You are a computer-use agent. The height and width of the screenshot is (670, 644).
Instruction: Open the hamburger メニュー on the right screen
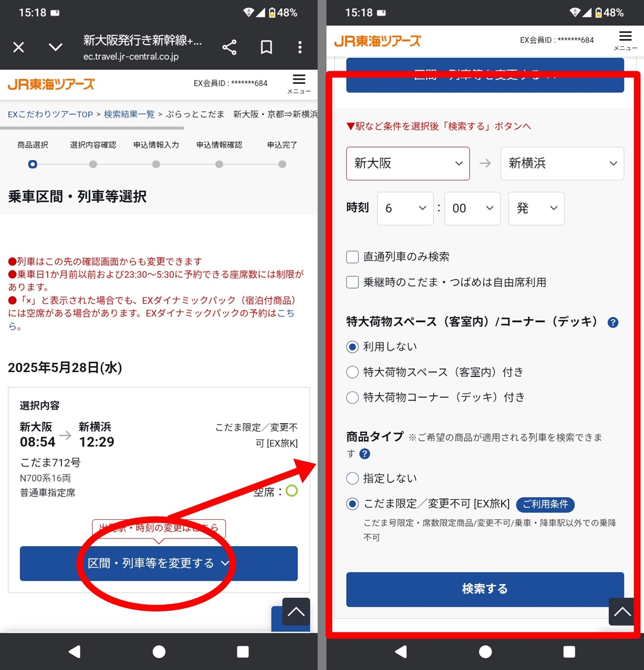point(625,40)
